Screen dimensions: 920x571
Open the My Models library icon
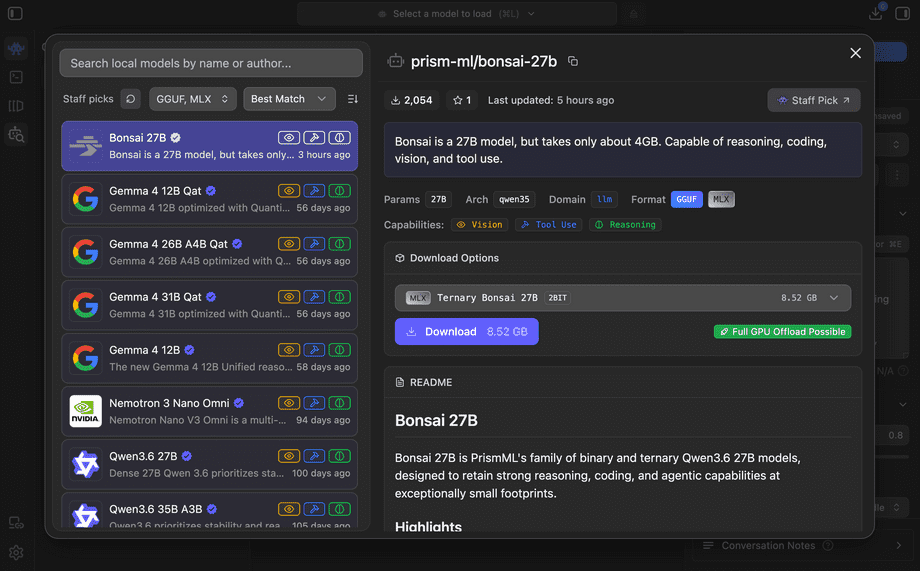(x=16, y=106)
